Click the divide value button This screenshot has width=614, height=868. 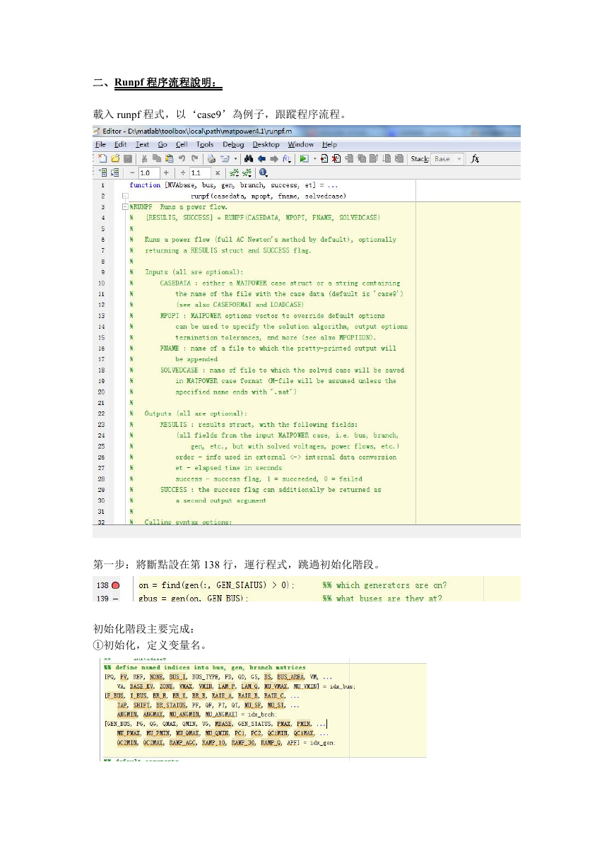click(x=182, y=172)
